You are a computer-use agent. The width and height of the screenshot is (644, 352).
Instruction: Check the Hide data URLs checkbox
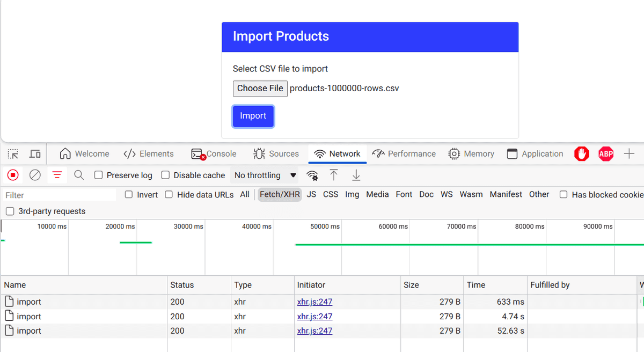pos(169,194)
